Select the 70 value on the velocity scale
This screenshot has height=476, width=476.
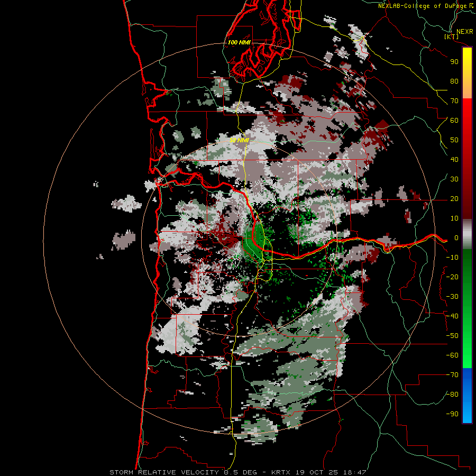point(454,101)
